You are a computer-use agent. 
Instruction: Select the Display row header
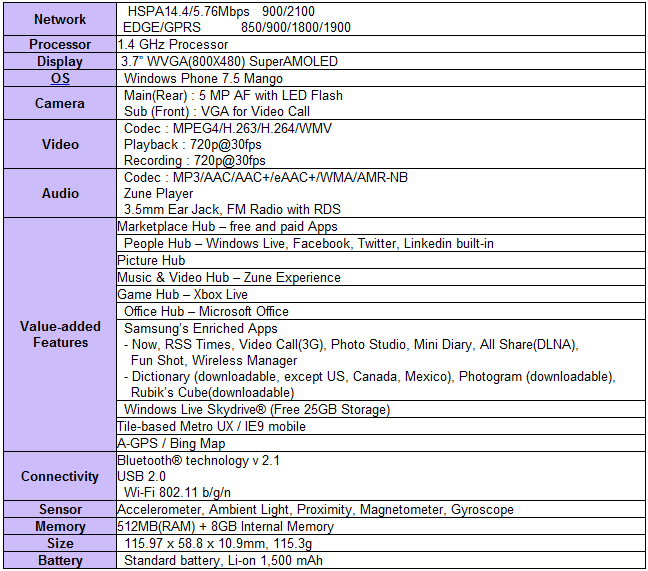click(x=60, y=61)
